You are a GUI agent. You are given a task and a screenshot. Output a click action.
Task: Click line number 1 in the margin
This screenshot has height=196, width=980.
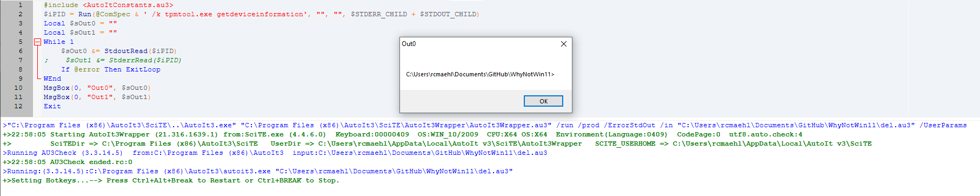click(21, 5)
